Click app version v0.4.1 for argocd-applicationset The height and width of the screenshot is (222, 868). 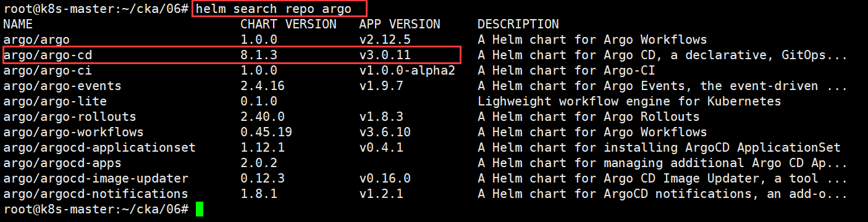(381, 148)
